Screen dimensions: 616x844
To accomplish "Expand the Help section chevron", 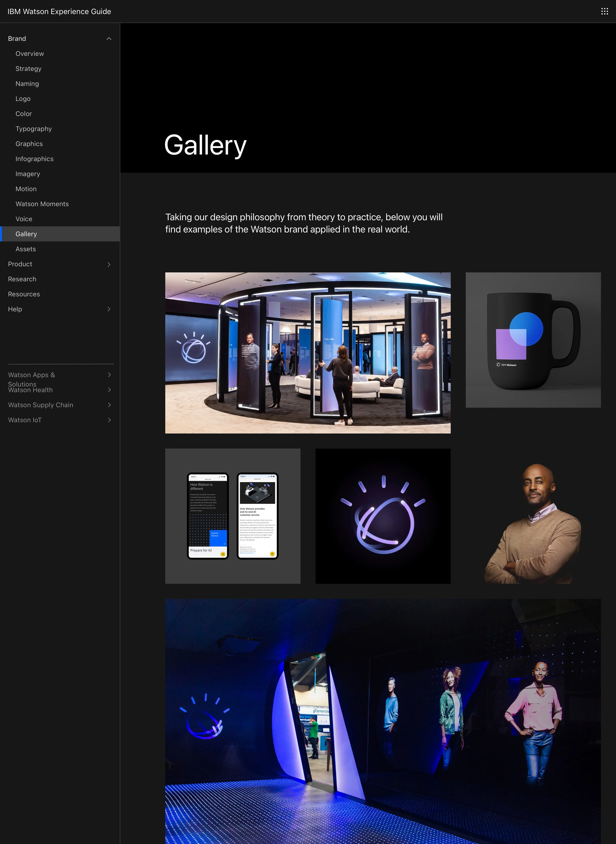I will click(x=109, y=309).
